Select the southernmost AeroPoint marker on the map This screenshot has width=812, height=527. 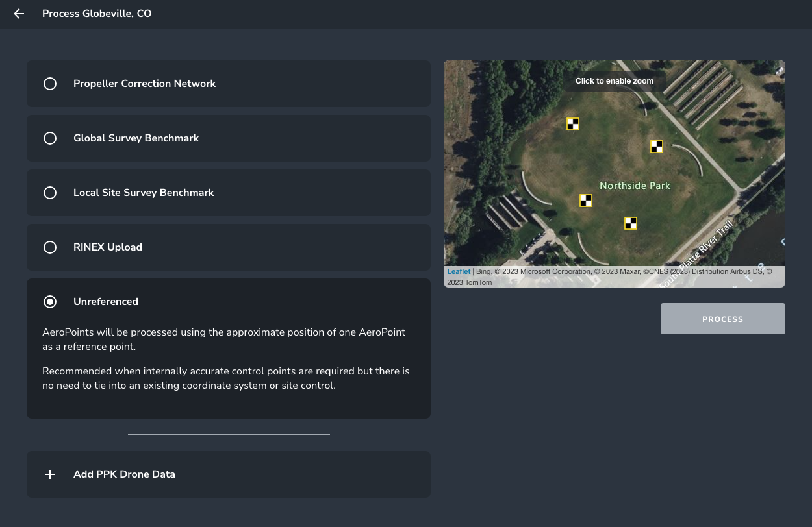(x=630, y=223)
